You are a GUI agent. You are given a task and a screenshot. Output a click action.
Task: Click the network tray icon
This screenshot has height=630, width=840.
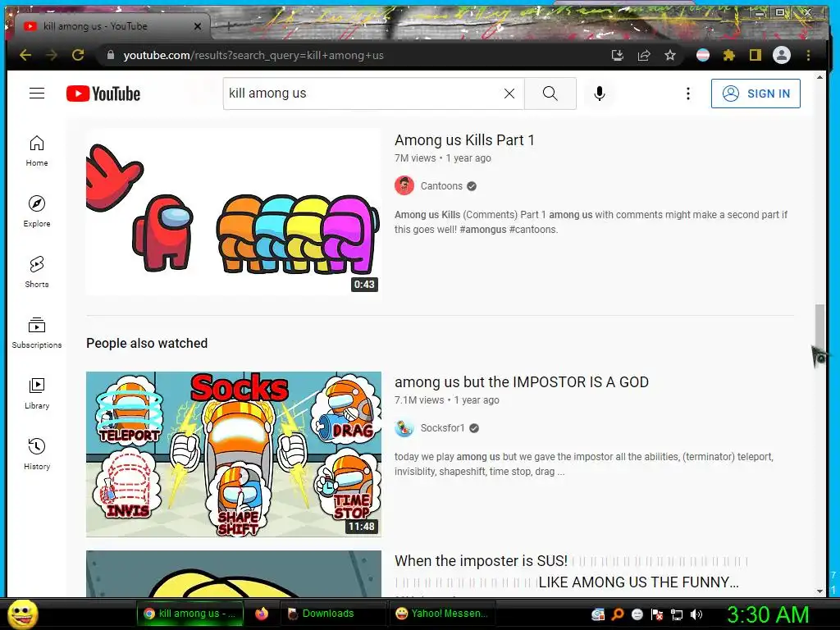pos(677,614)
